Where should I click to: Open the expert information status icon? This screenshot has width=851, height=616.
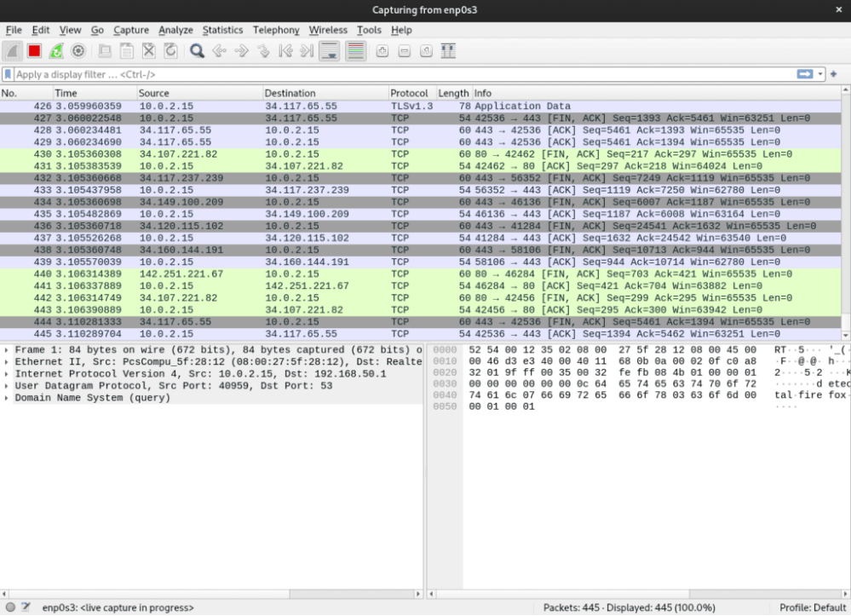tap(9, 607)
